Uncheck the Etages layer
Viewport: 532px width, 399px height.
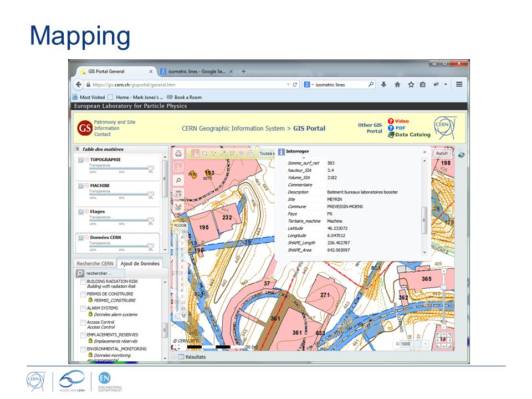click(x=81, y=212)
